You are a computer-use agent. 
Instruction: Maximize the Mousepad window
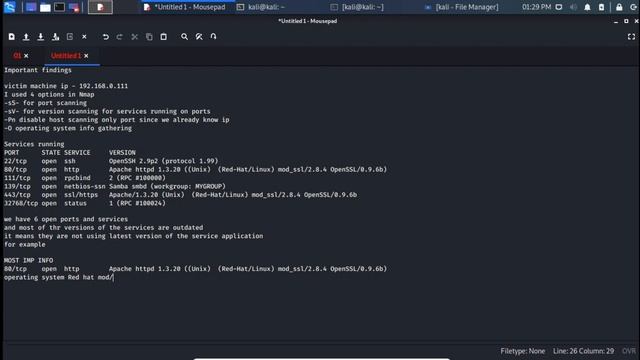(626, 21)
